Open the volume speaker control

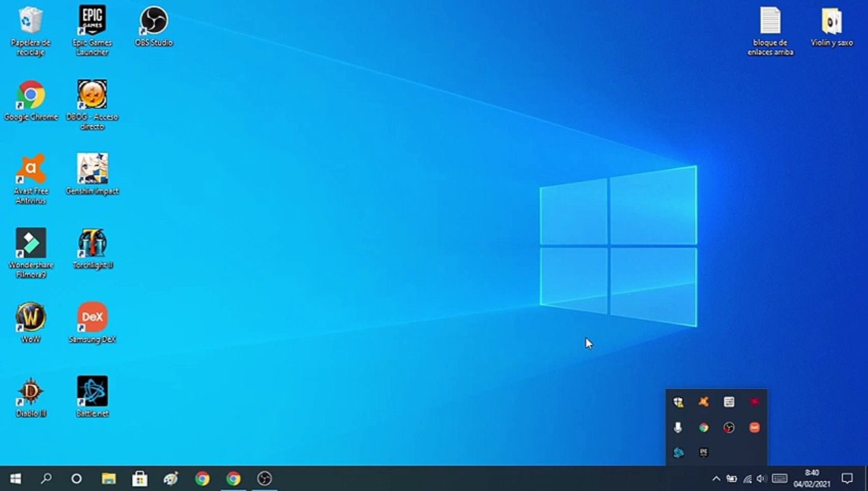coord(762,479)
